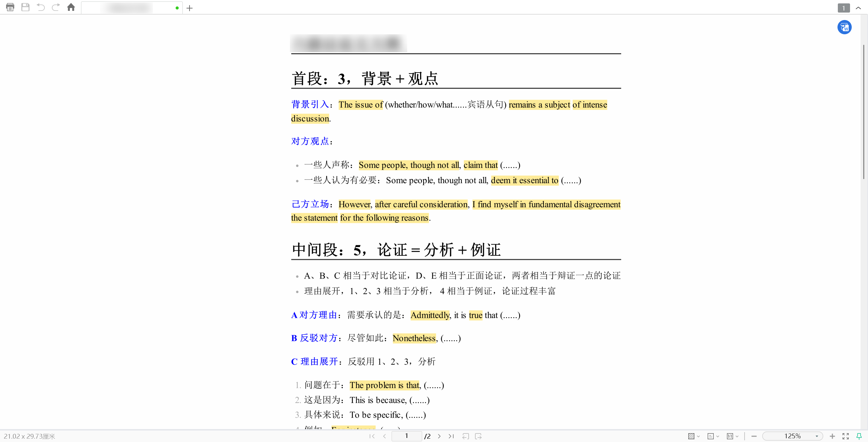The height and width of the screenshot is (442, 868).
Task: Go back to previous view
Action: pos(466,436)
